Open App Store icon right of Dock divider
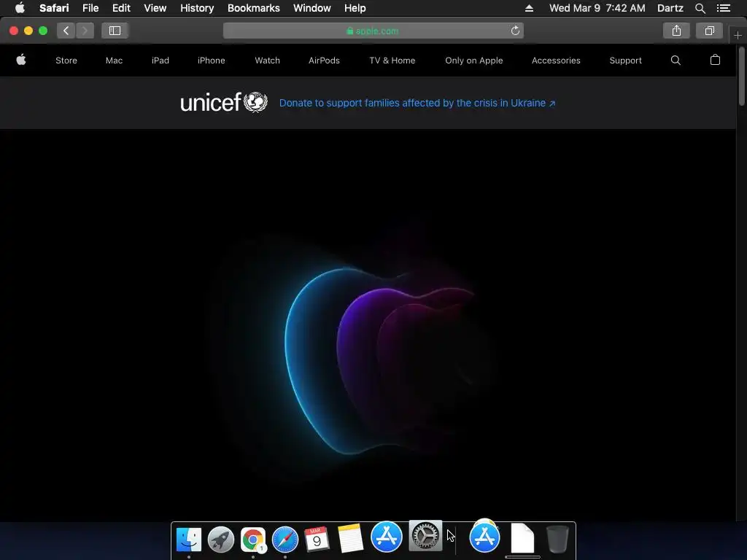 point(484,537)
